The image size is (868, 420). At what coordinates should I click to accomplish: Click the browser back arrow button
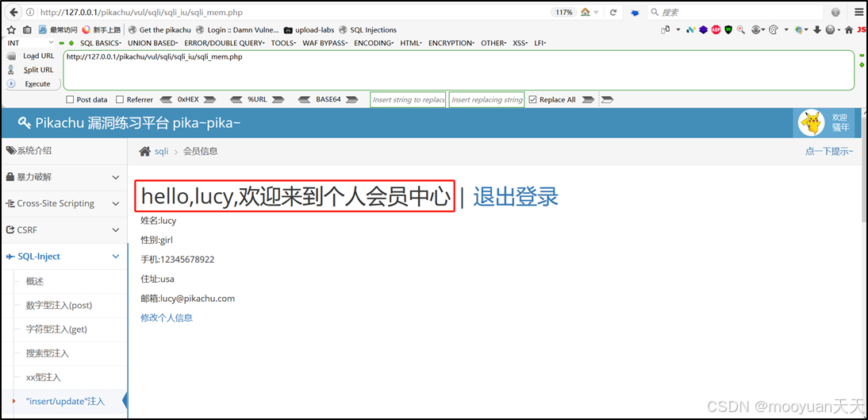13,12
